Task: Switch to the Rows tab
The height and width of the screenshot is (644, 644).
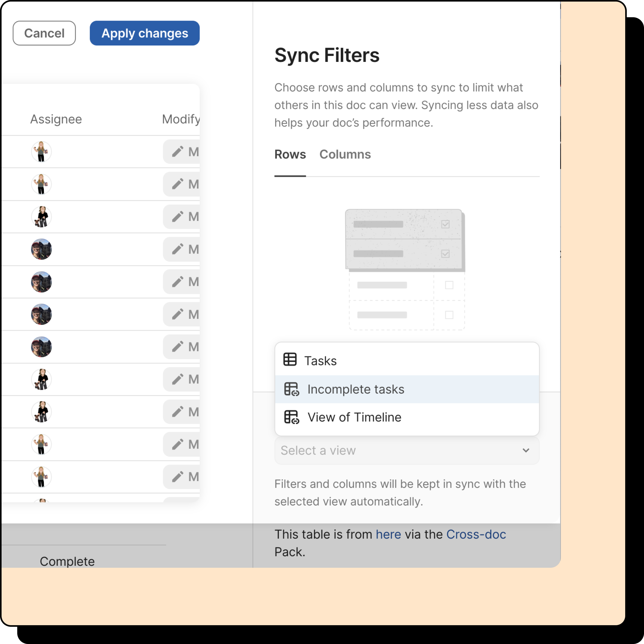Action: (x=290, y=154)
